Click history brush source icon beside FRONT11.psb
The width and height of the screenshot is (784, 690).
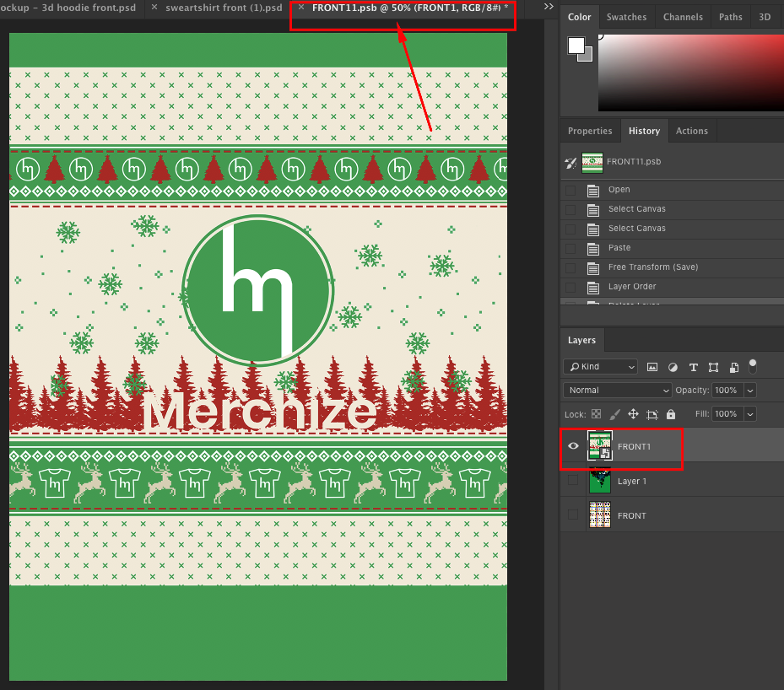click(570, 163)
